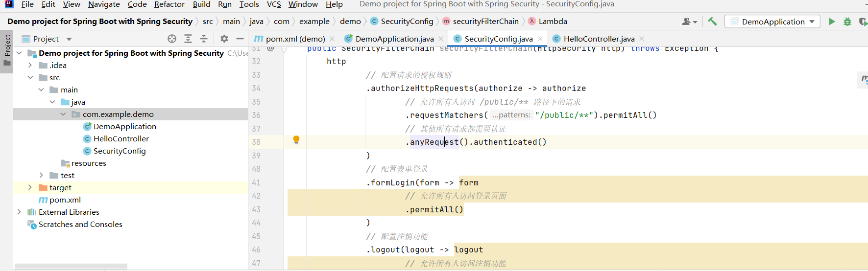This screenshot has width=868, height=271.
Task: Open the Run menu
Action: tap(225, 4)
